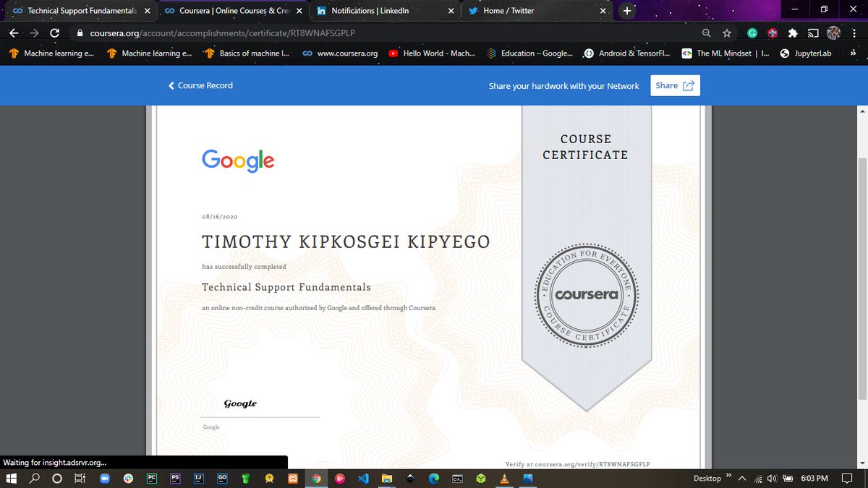Open Command Prompt from the taskbar

456,478
